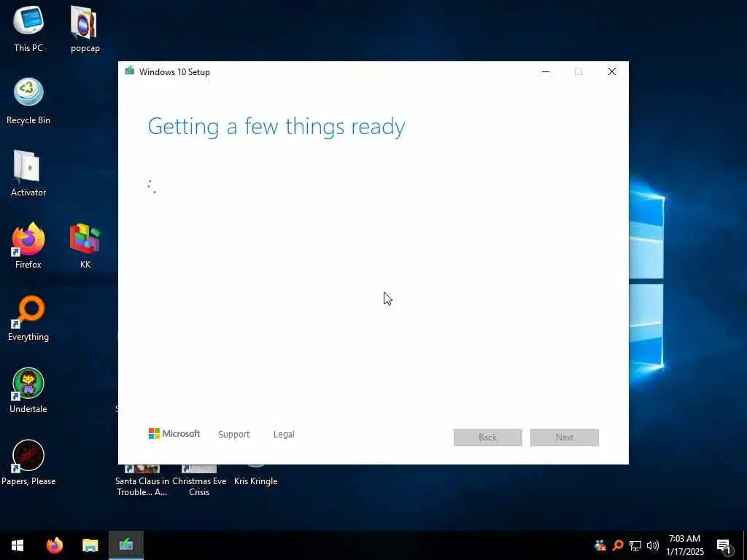This screenshot has width=747, height=560.
Task: Open the Everything tray icon
Action: (x=618, y=545)
